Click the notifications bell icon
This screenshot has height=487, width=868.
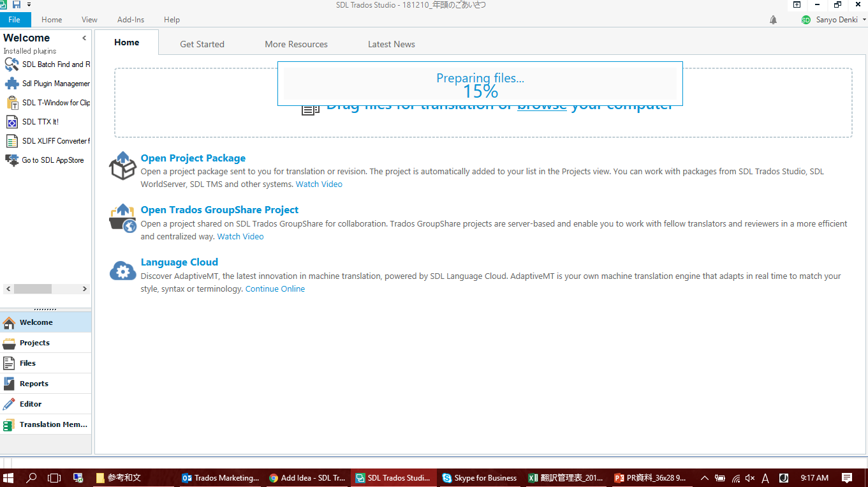[x=773, y=20]
